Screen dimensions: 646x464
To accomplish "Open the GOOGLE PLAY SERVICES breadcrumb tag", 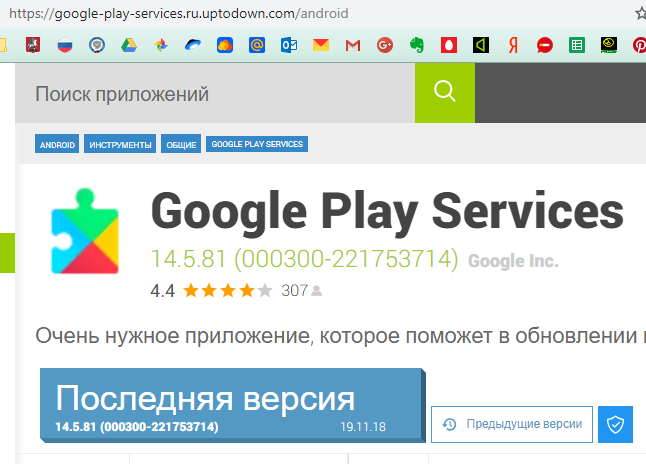I will (257, 144).
